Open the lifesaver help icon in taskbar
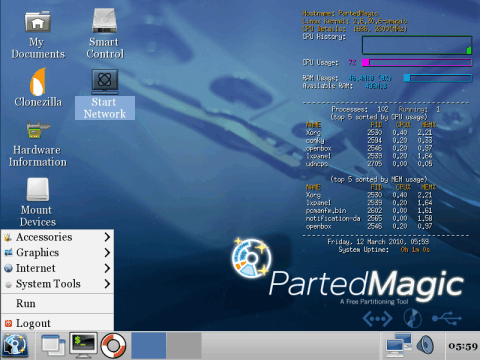The height and width of the screenshot is (360, 480). (113, 346)
